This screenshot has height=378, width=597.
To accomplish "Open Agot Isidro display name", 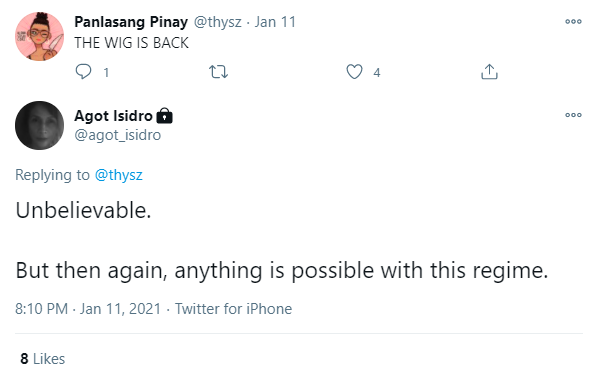I will point(113,116).
